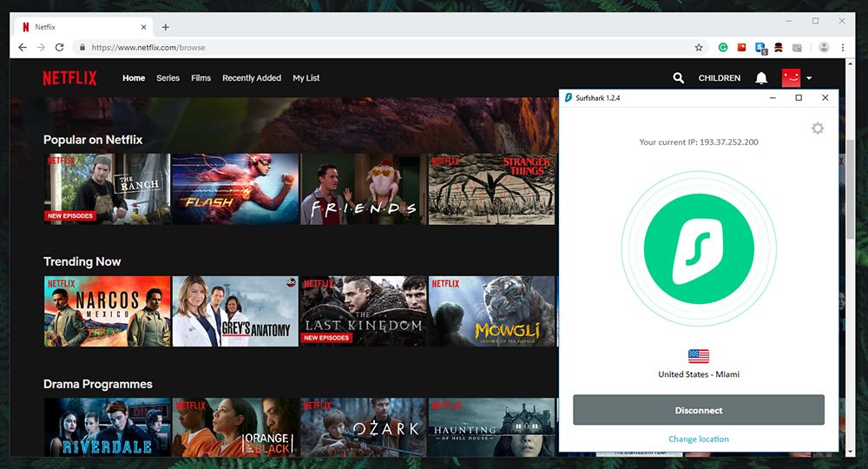This screenshot has height=469, width=868.
Task: Click the Netflix logo in header
Action: tap(69, 78)
